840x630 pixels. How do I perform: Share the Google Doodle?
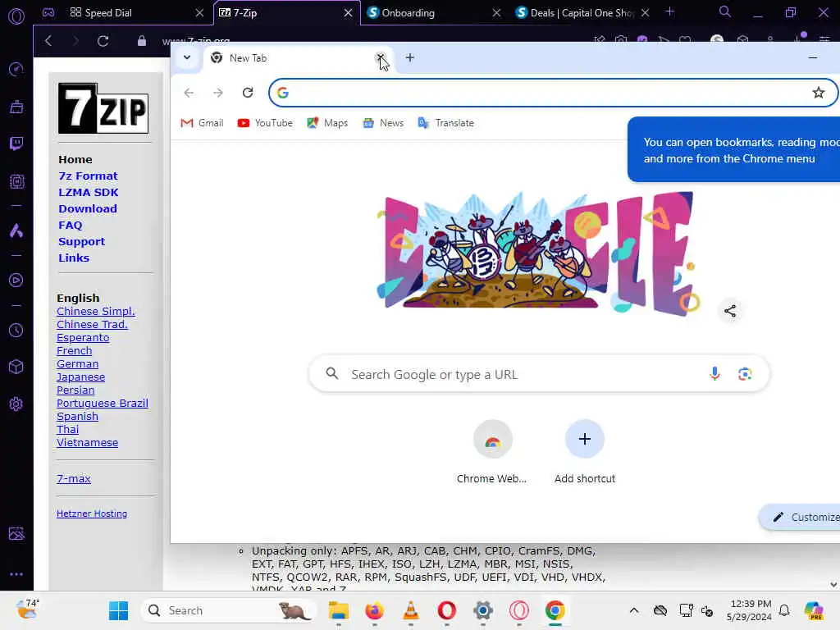[729, 311]
